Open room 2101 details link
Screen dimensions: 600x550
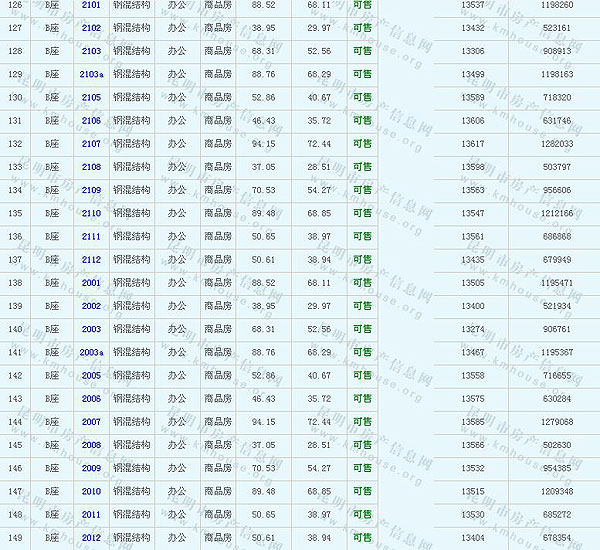91,5
